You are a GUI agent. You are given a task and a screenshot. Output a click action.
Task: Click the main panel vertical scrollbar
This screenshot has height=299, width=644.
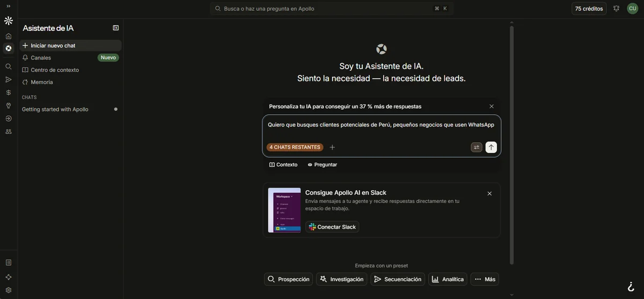point(511,145)
